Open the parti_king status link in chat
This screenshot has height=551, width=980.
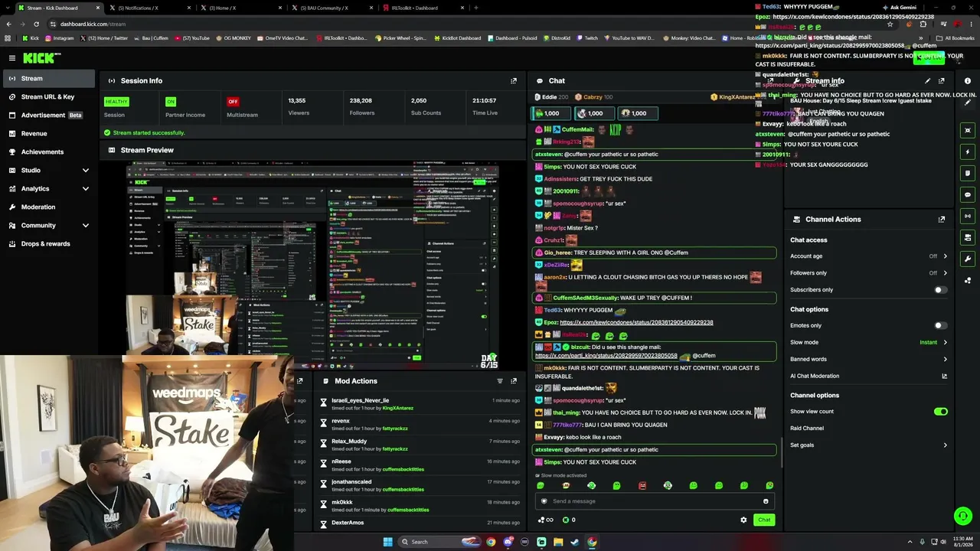pyautogui.click(x=606, y=355)
